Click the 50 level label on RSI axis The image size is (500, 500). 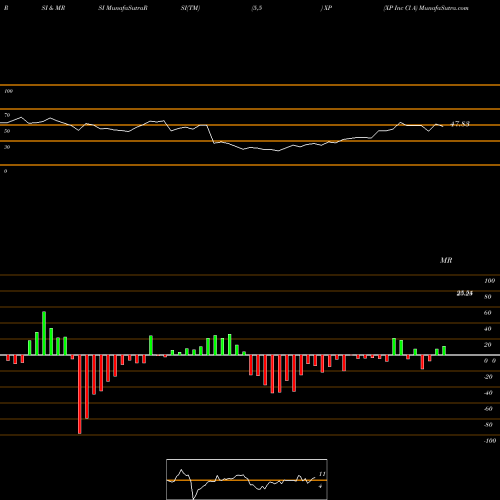pyautogui.click(x=7, y=131)
